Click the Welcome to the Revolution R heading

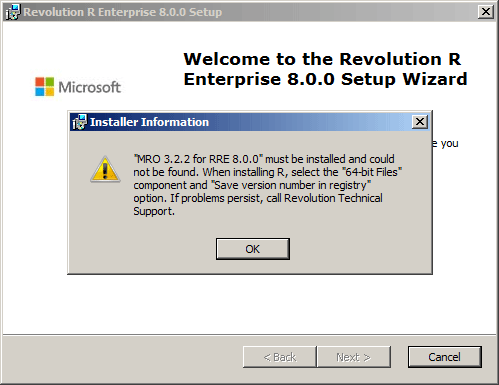[322, 59]
